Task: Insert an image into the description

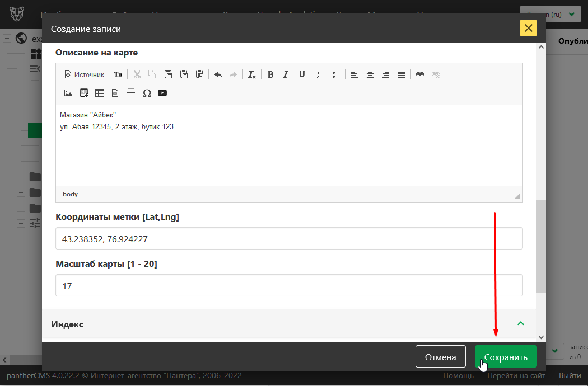Action: pyautogui.click(x=68, y=93)
